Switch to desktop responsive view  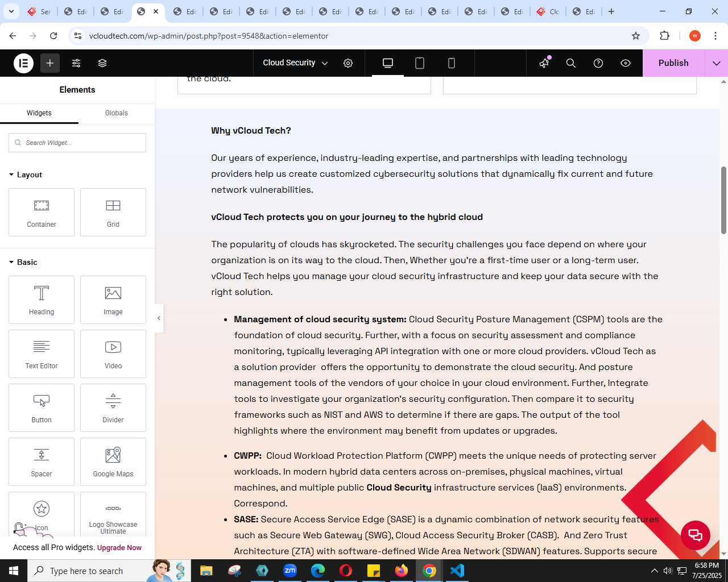388,63
